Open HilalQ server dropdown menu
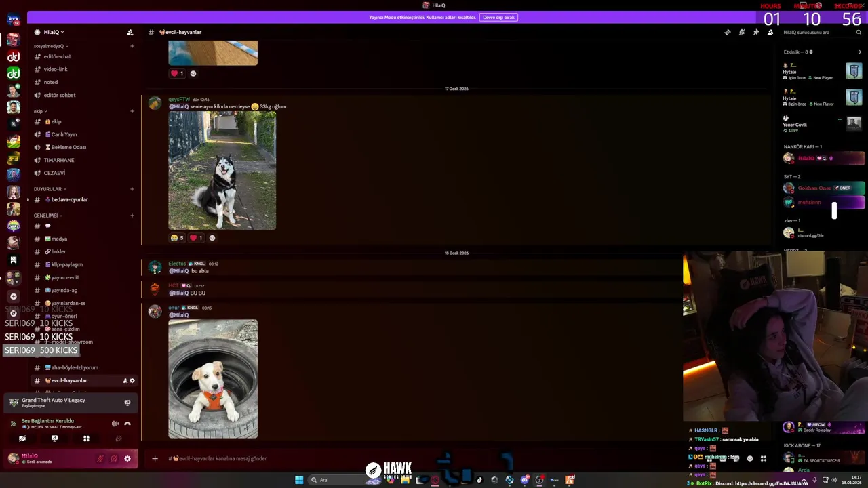The height and width of the screenshot is (488, 868). (x=54, y=32)
